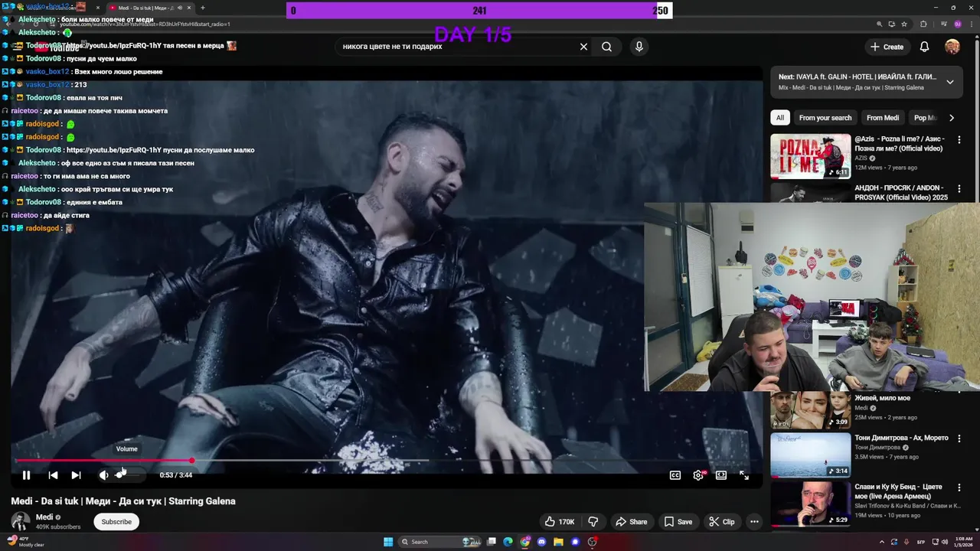Open the ANDON - PROSYAK video title

pos(901,192)
